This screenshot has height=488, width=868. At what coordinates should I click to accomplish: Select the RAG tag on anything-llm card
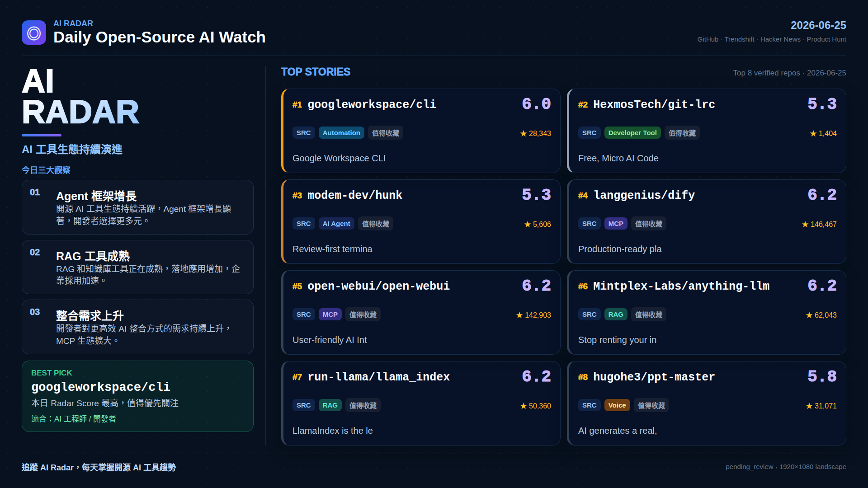coord(616,314)
